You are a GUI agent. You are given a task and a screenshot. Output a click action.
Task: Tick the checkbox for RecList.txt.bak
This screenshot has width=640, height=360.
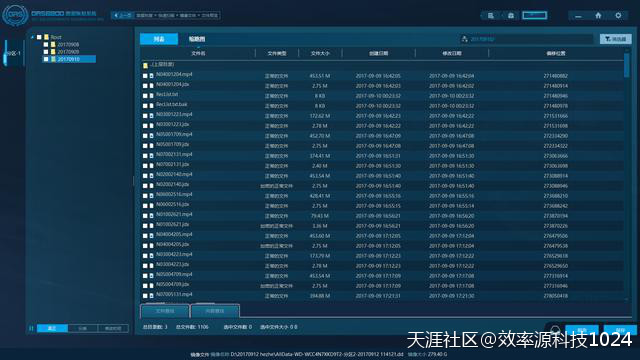[x=145, y=106]
